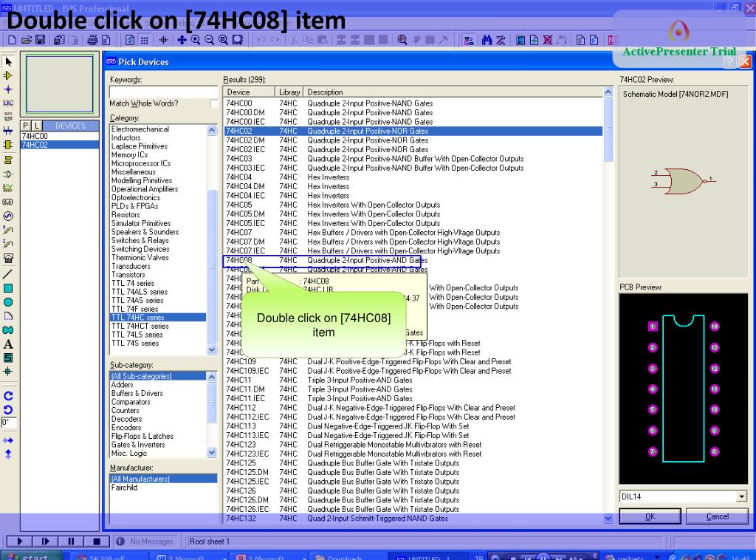Click the Step simulation button

click(46, 542)
